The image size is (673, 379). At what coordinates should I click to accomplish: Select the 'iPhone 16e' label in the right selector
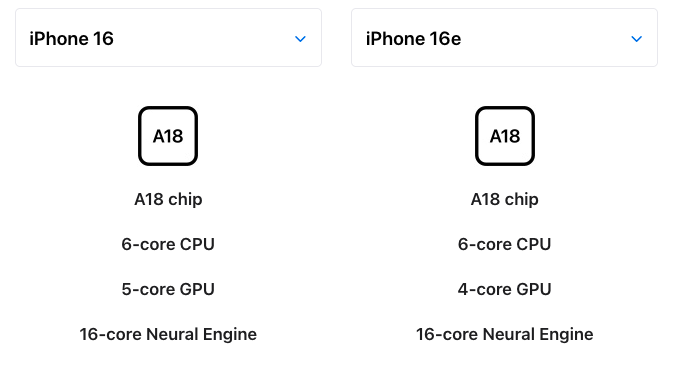pyautogui.click(x=413, y=39)
